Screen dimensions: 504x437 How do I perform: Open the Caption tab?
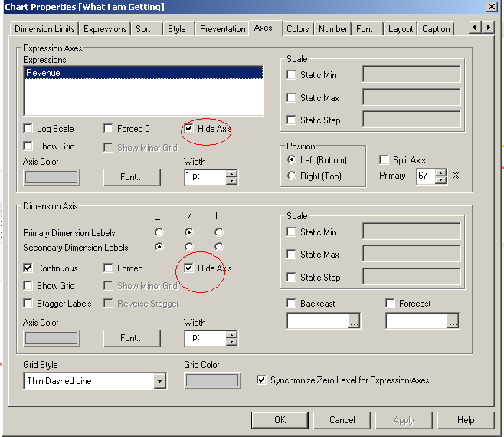[436, 29]
